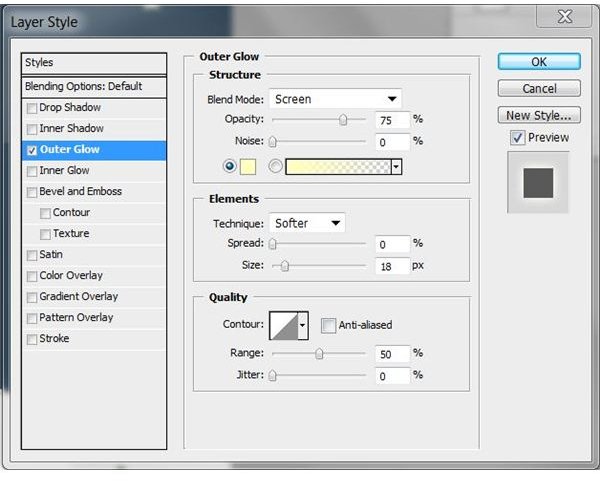The width and height of the screenshot is (600, 481).
Task: Tick the Inner Glow checkbox
Action: [x=32, y=171]
